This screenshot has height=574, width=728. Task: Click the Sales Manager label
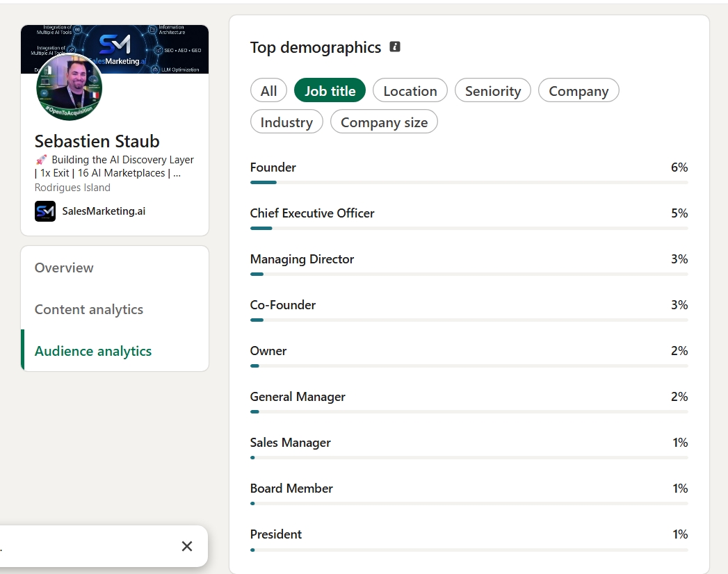click(290, 443)
